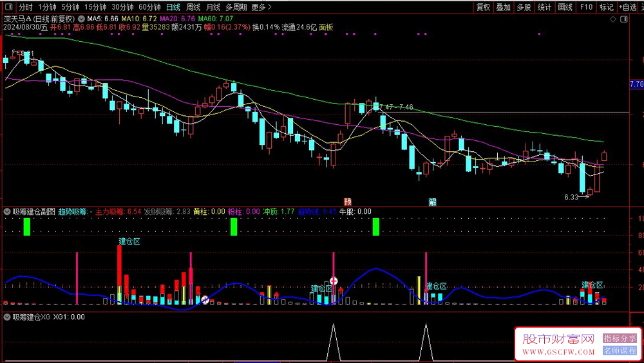Add stock via +自选 button

coord(627,7)
